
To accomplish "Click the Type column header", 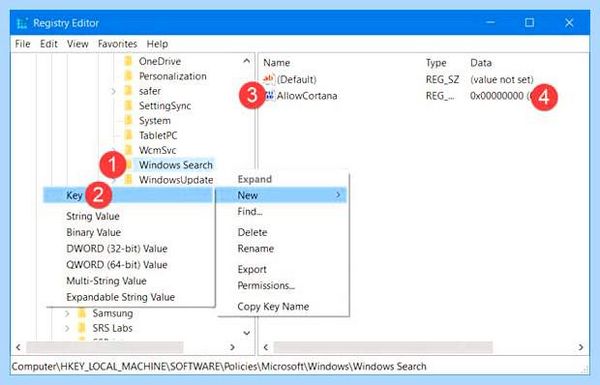I will click(436, 63).
